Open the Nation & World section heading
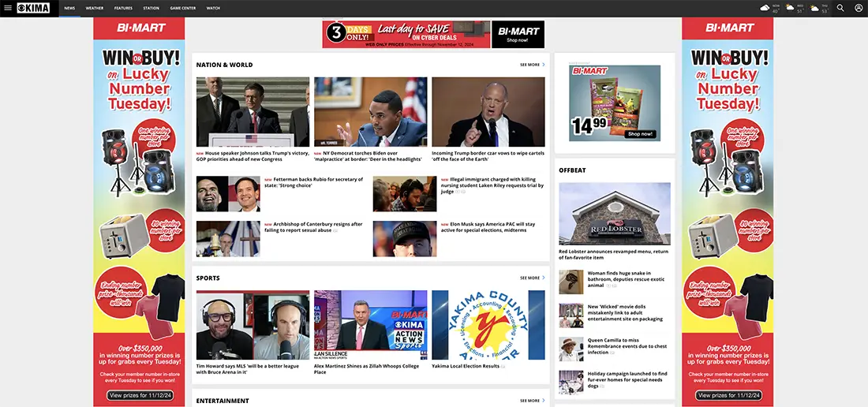The height and width of the screenshot is (407, 868). tap(224, 65)
